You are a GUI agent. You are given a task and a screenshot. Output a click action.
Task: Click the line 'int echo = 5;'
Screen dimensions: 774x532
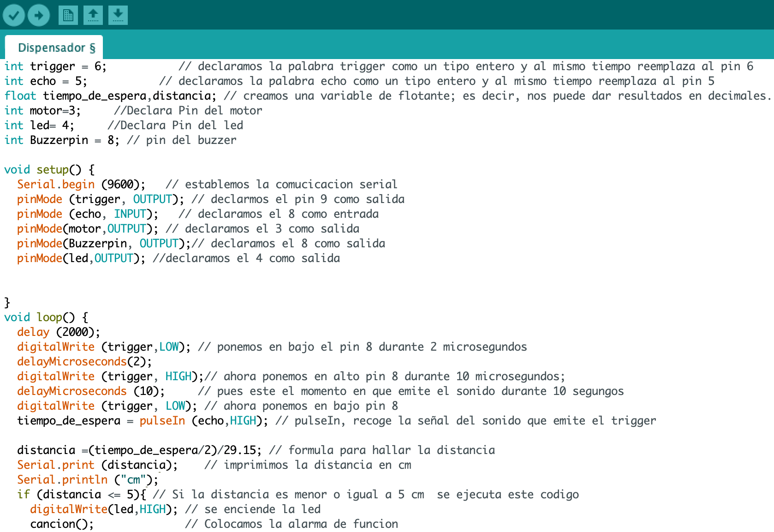coord(46,81)
